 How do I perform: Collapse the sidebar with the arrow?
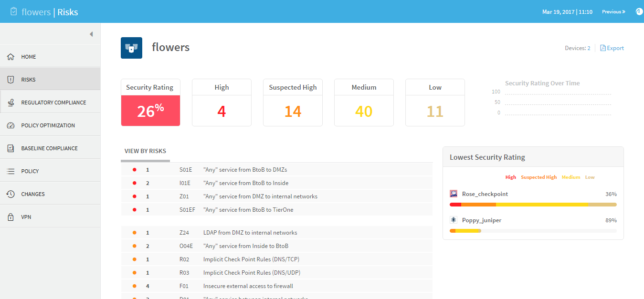click(x=91, y=34)
